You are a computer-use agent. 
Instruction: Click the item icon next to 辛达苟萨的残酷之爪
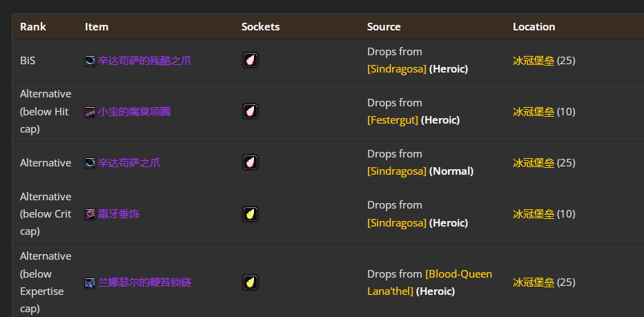tap(90, 61)
